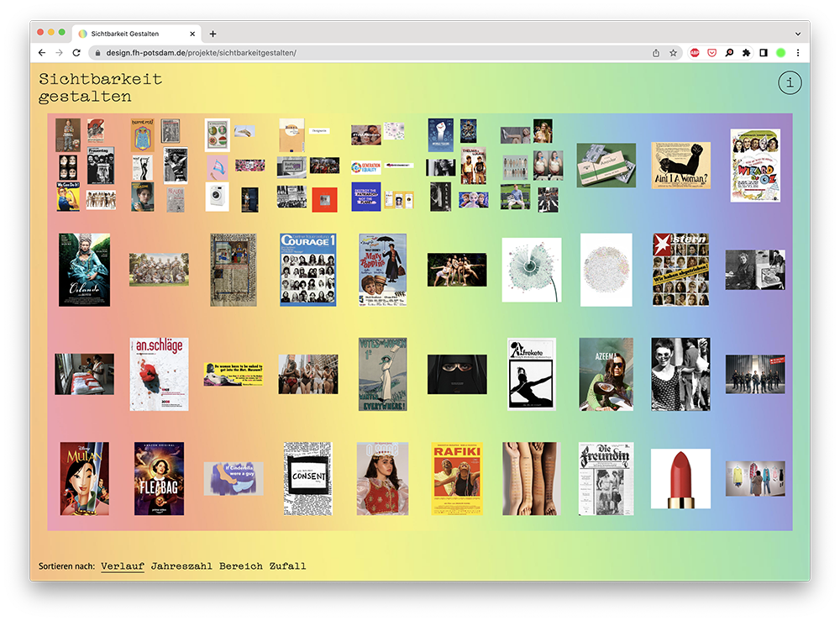Toggle the browser side panel icon
Image resolution: width=840 pixels, height=621 pixels.
click(x=763, y=53)
